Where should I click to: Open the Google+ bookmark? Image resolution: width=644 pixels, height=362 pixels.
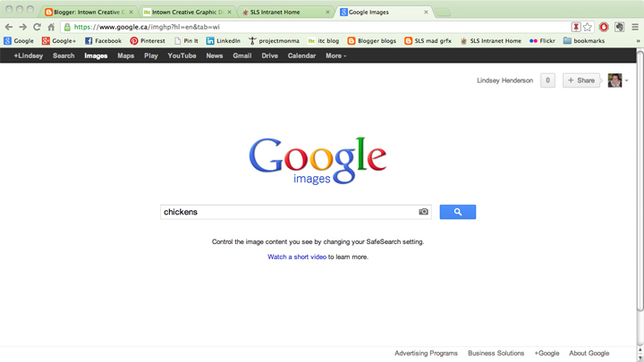59,40
